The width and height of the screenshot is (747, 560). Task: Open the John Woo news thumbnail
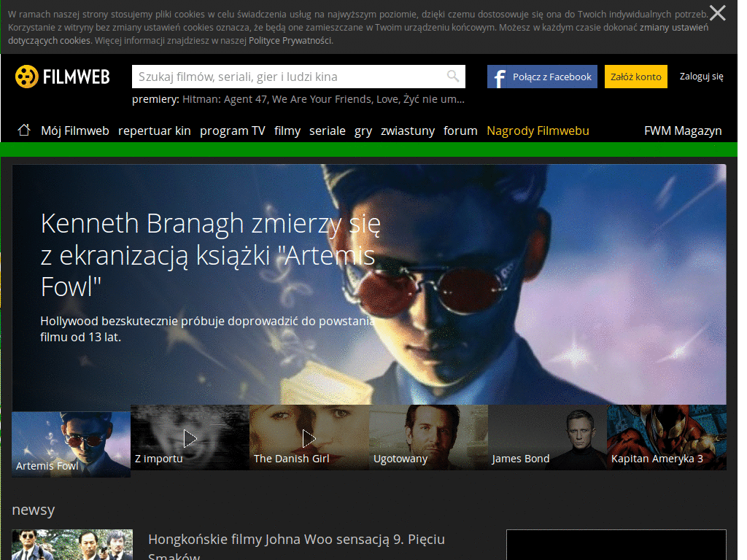coord(71,545)
